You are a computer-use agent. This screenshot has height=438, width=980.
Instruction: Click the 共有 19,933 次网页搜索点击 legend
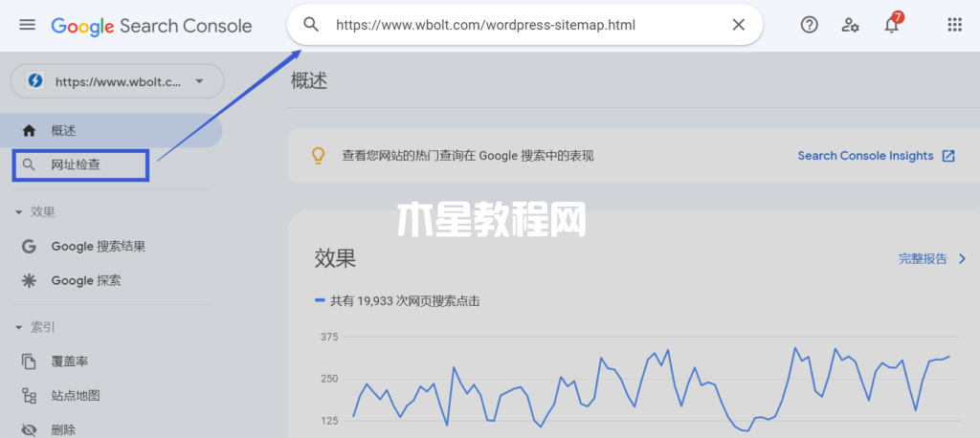(x=397, y=301)
